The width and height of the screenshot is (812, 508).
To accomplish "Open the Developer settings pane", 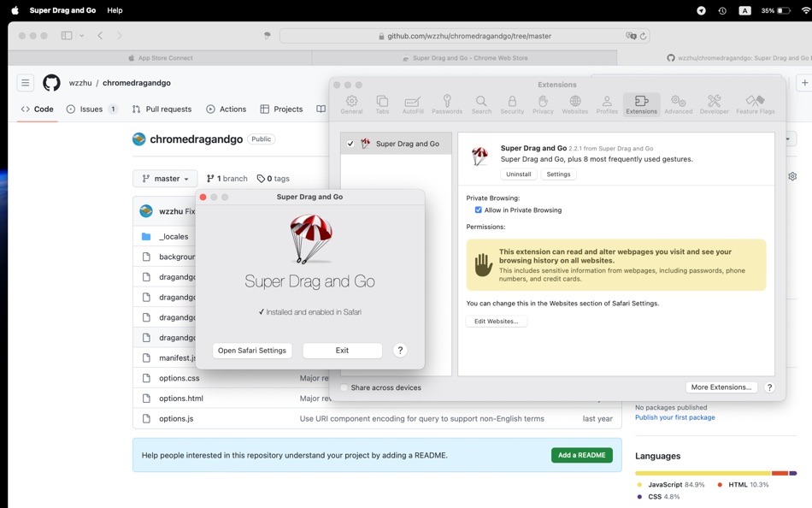I will click(714, 104).
